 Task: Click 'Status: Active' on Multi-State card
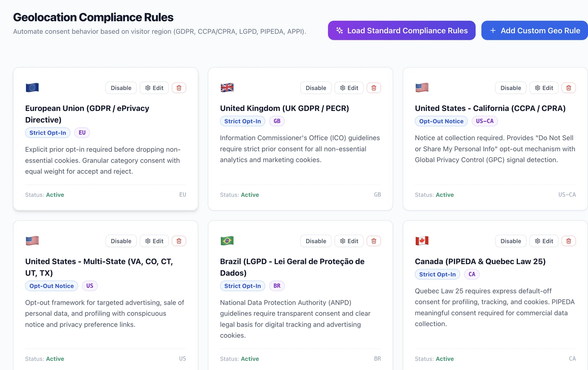[x=44, y=359]
